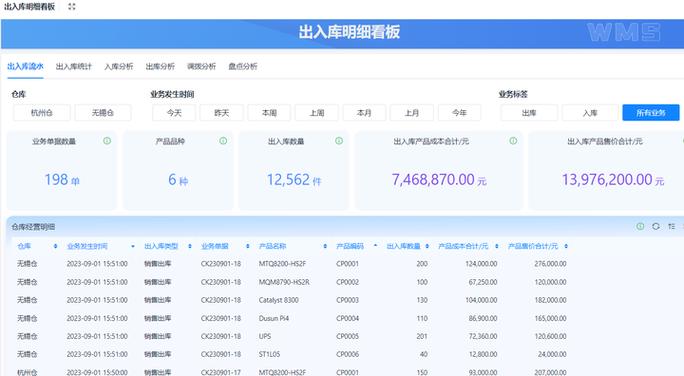The image size is (684, 376).
Task: Switch to 出入库流水 tab
Action: 25,66
